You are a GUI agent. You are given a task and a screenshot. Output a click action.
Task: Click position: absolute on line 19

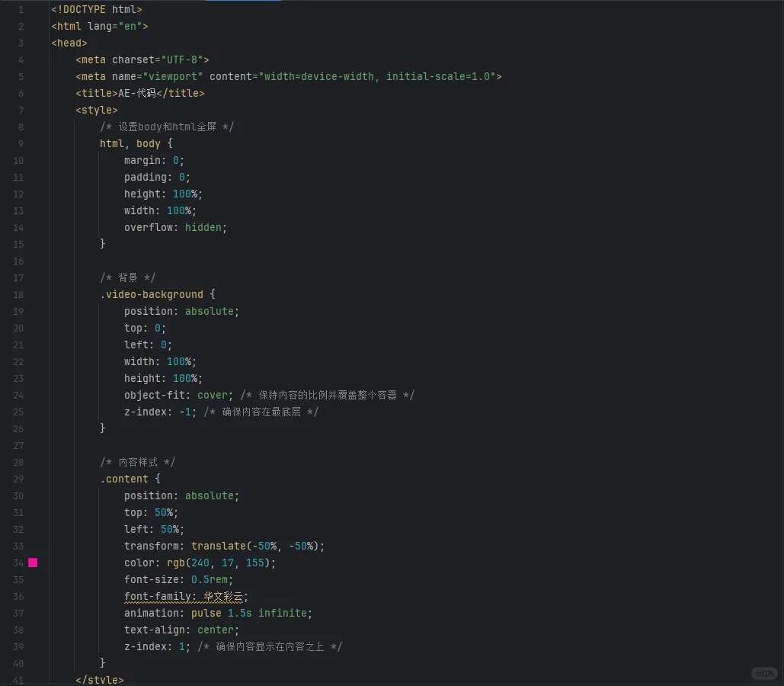coord(182,311)
